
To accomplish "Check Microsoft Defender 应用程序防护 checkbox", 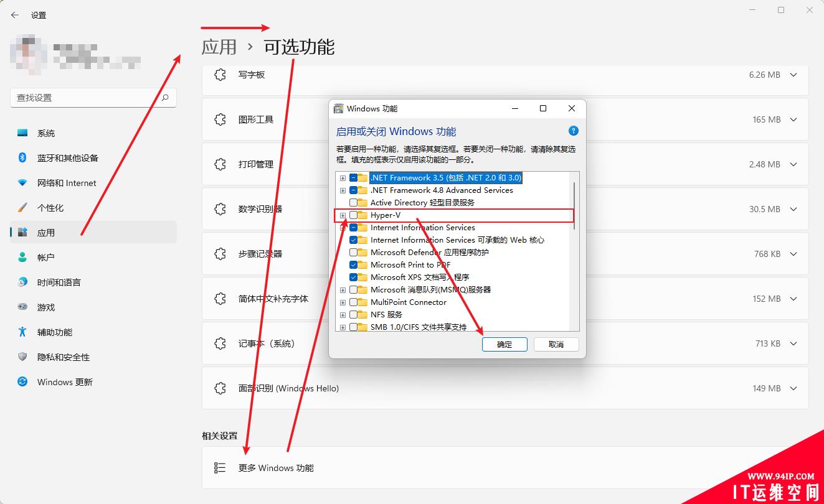I will coord(354,253).
